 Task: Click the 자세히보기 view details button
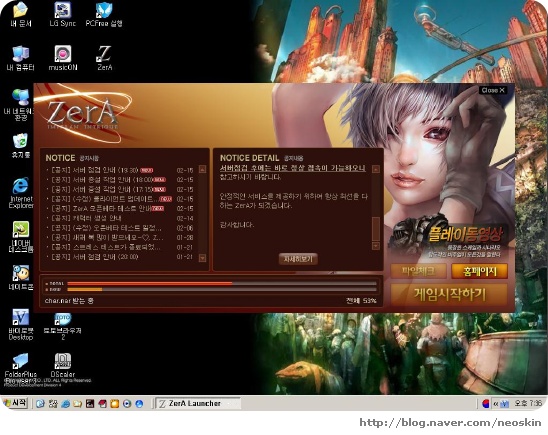coord(298,259)
